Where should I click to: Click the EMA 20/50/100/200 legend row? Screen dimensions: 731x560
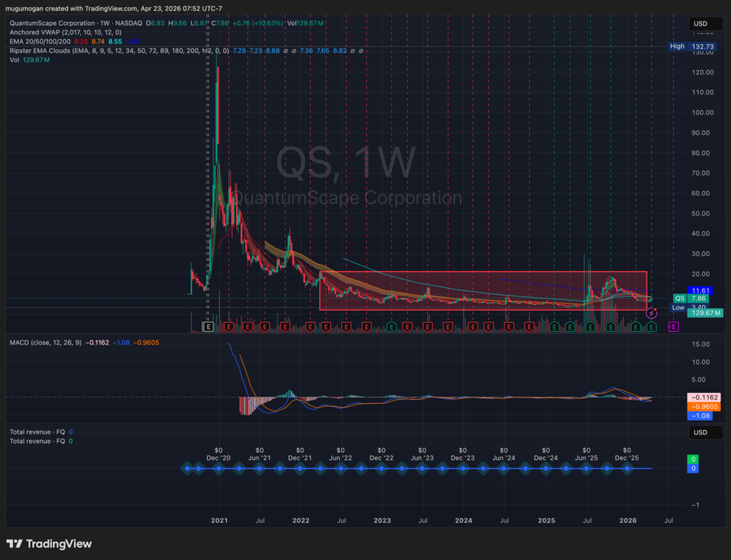click(43, 42)
